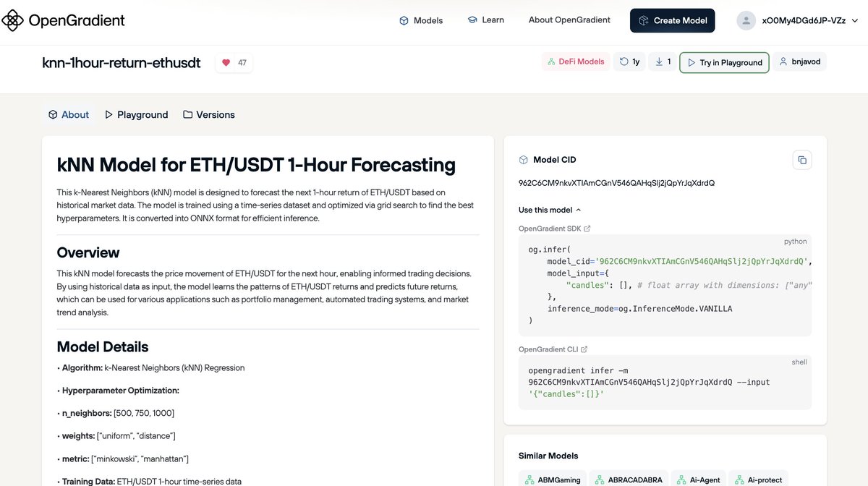Toggle the heart to like the model
Screen dimensions: 868x486
pyautogui.click(x=225, y=62)
